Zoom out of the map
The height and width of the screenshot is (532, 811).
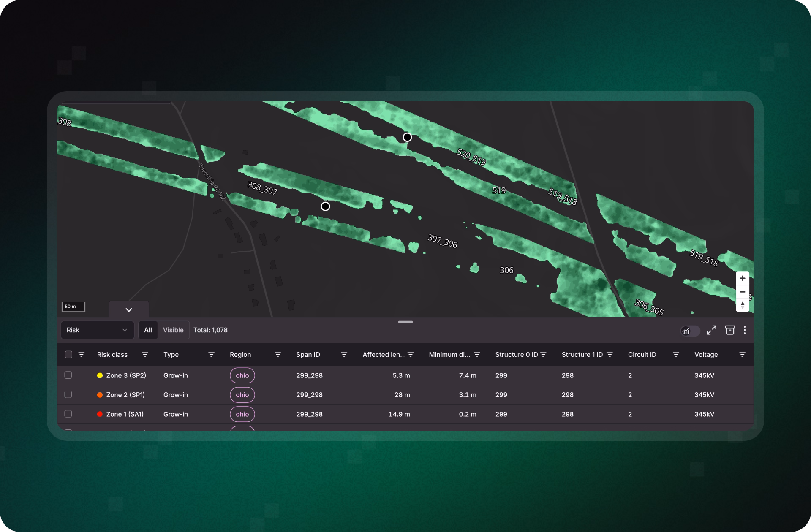(742, 292)
